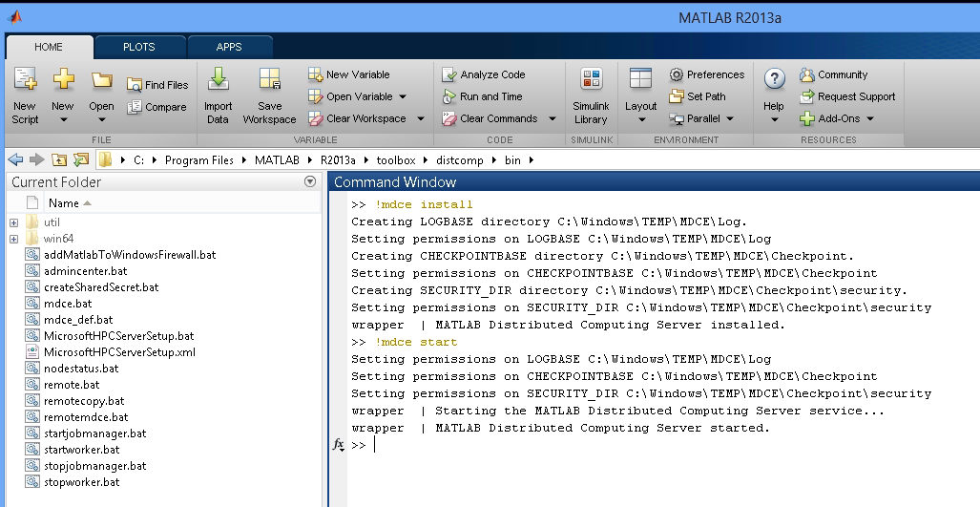Image resolution: width=980 pixels, height=507 pixels.
Task: Switch to the PLOTS tab
Action: tap(138, 47)
